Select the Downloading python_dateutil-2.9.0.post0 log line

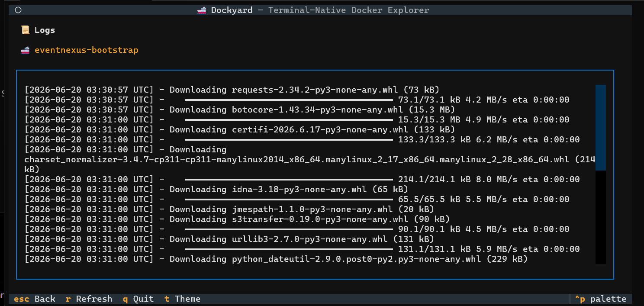point(276,259)
